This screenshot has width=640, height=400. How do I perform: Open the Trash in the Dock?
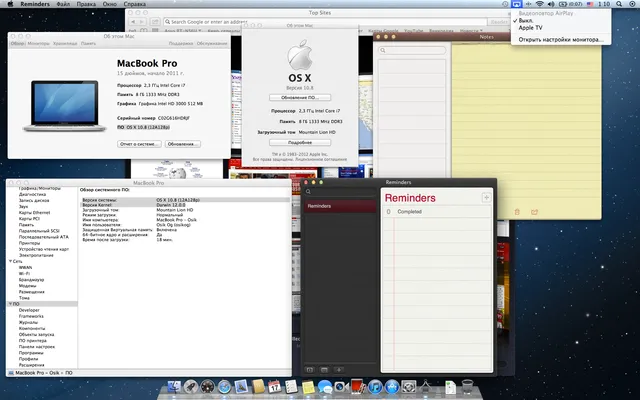tap(467, 386)
